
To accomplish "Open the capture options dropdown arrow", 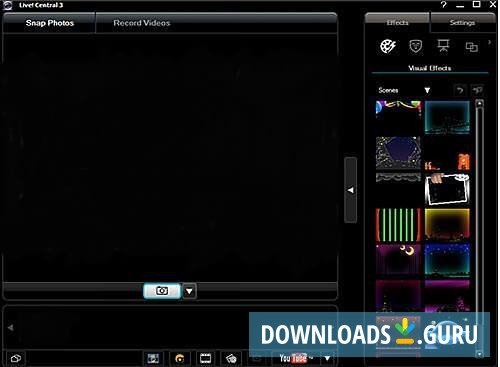I will (x=189, y=291).
